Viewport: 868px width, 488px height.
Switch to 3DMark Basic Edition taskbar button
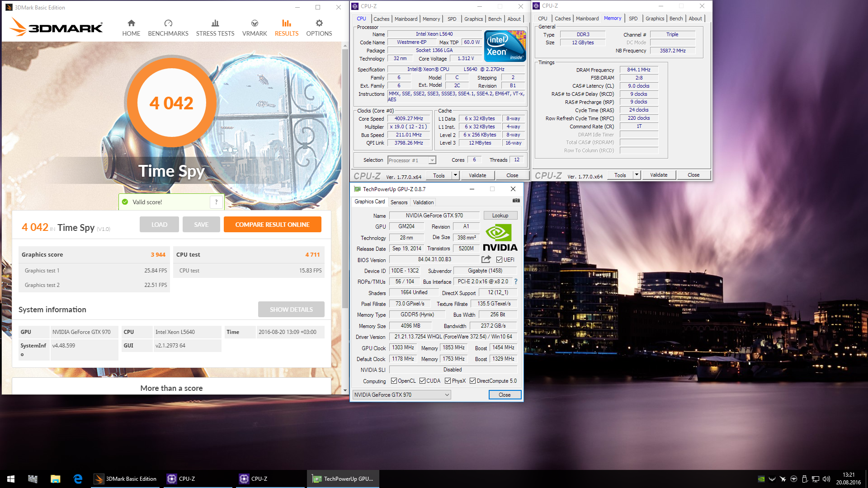pos(125,479)
